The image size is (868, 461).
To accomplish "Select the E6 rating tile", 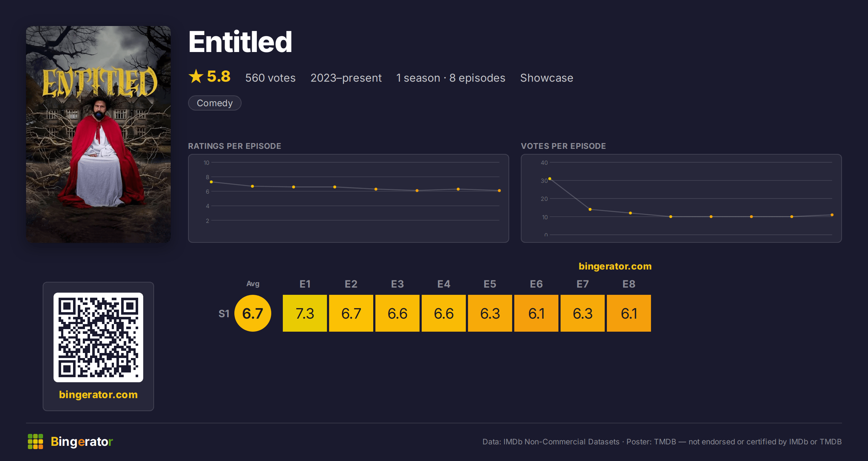I will tap(536, 313).
